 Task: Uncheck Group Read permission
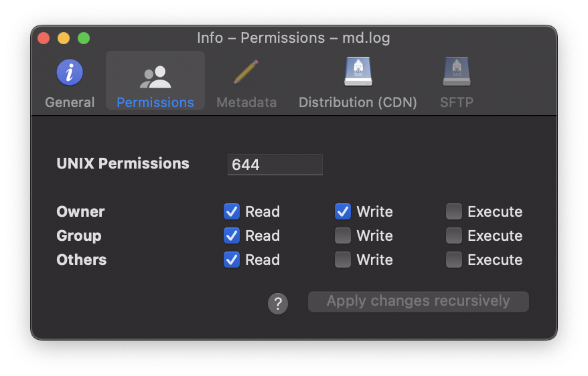pos(232,236)
